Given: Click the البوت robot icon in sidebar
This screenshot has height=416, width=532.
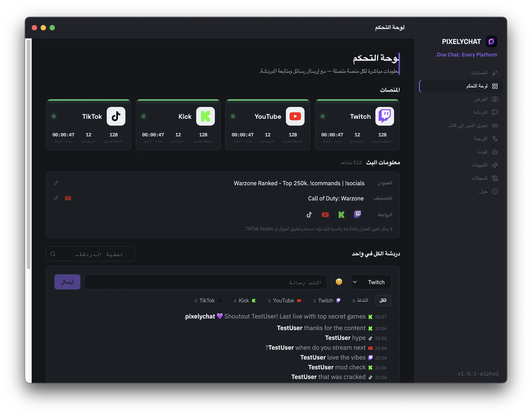Looking at the screenshot, I should point(495,152).
